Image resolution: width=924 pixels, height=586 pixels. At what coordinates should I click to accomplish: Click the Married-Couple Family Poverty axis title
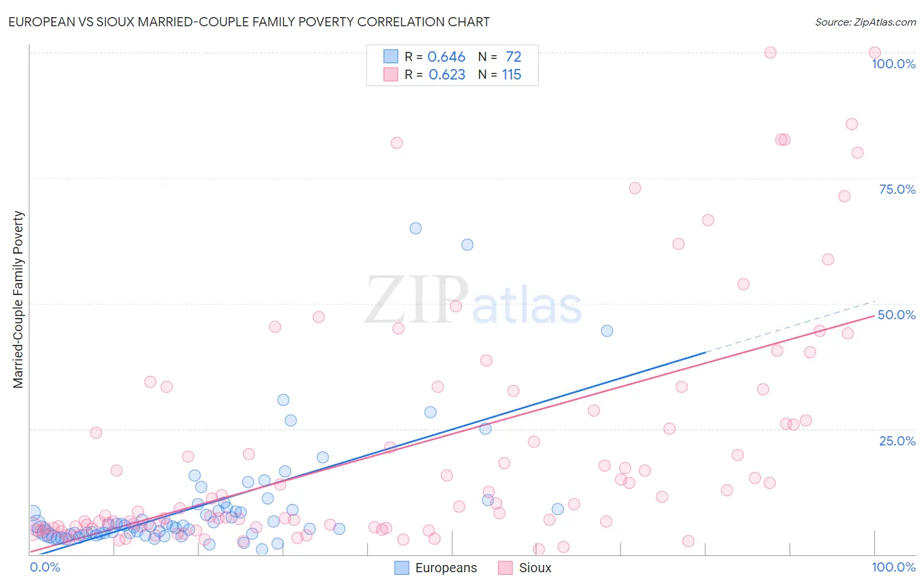click(x=18, y=300)
